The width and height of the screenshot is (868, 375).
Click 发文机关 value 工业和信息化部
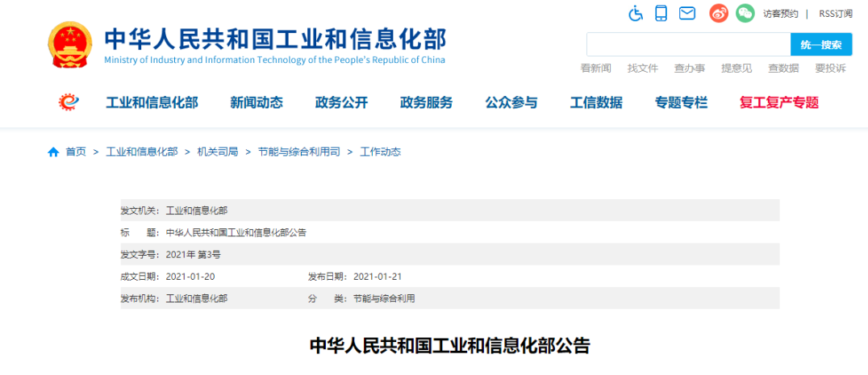(197, 210)
